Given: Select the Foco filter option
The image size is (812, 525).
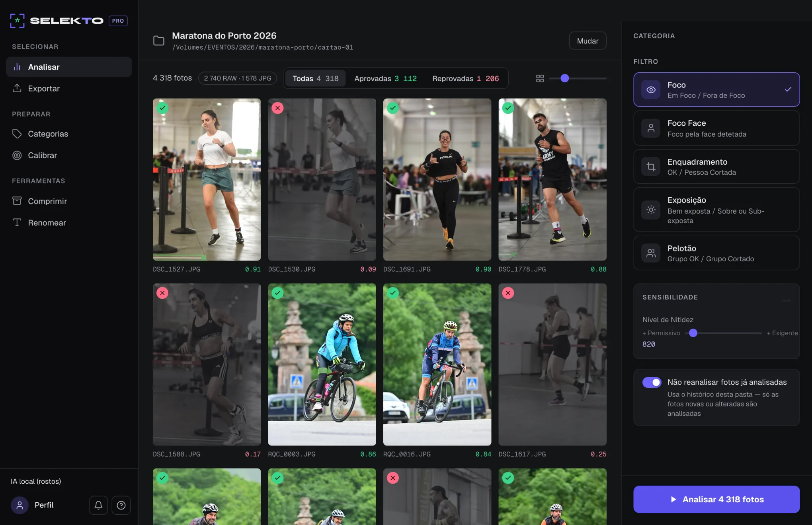Looking at the screenshot, I should click(x=716, y=89).
